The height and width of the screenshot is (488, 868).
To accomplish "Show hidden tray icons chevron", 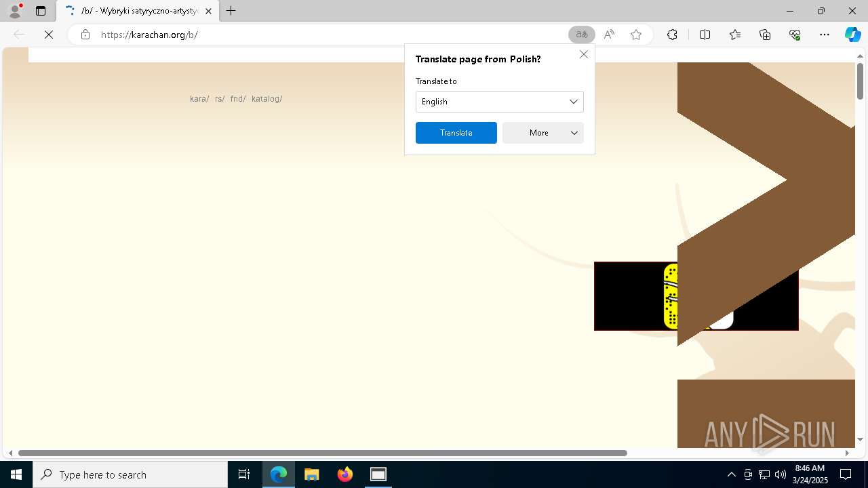I will (x=731, y=474).
